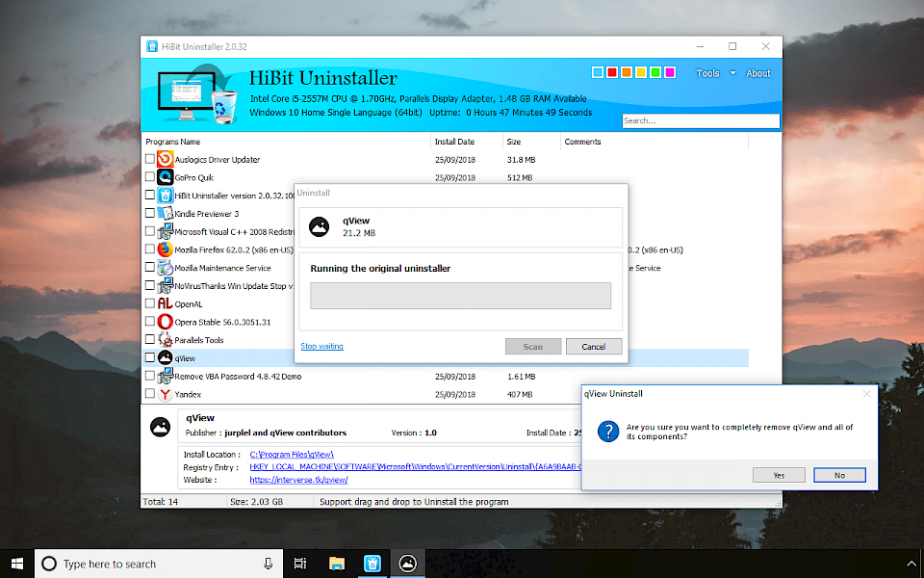Screen dimensions: 924x578
Task: Click the uninstaller progress bar
Action: tap(460, 296)
